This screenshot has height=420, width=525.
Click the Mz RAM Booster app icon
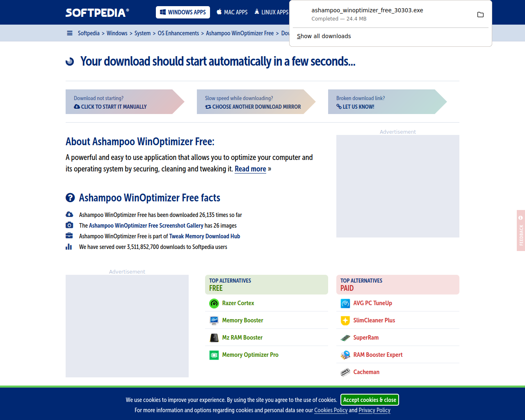coord(214,338)
